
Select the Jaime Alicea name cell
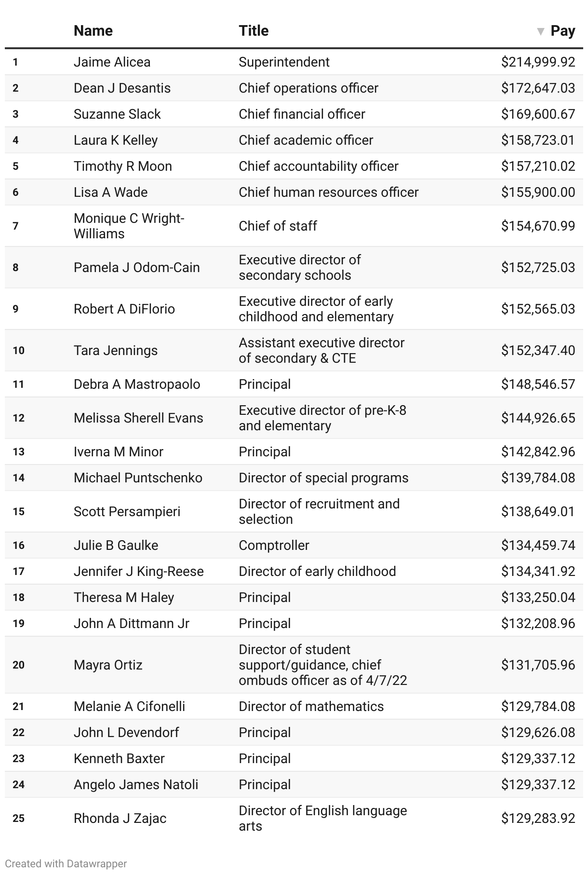click(x=112, y=62)
